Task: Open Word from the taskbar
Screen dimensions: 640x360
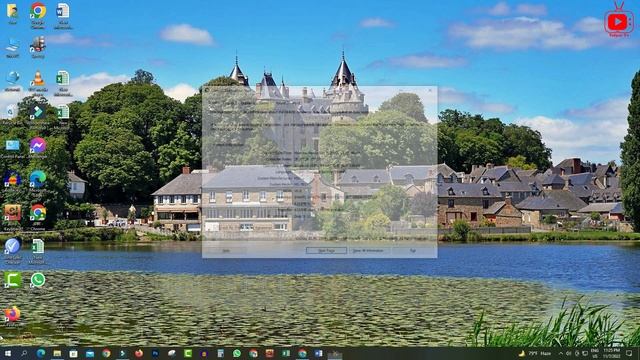Action: [318, 353]
